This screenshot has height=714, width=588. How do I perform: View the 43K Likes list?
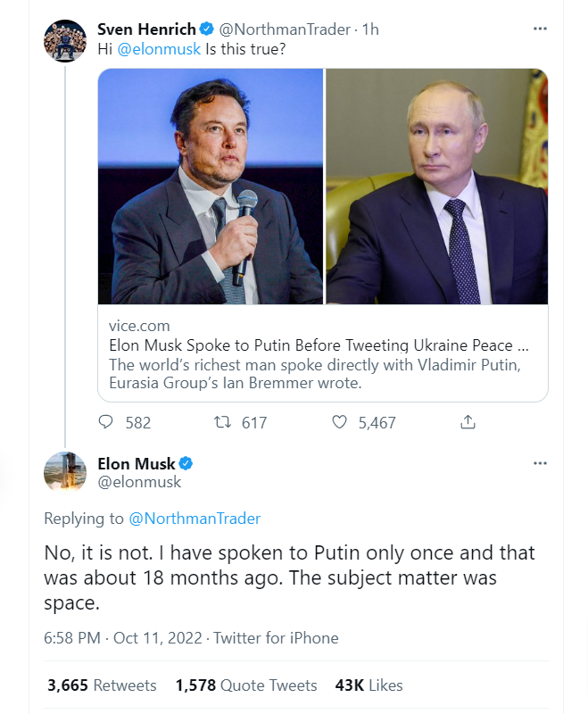pos(369,685)
